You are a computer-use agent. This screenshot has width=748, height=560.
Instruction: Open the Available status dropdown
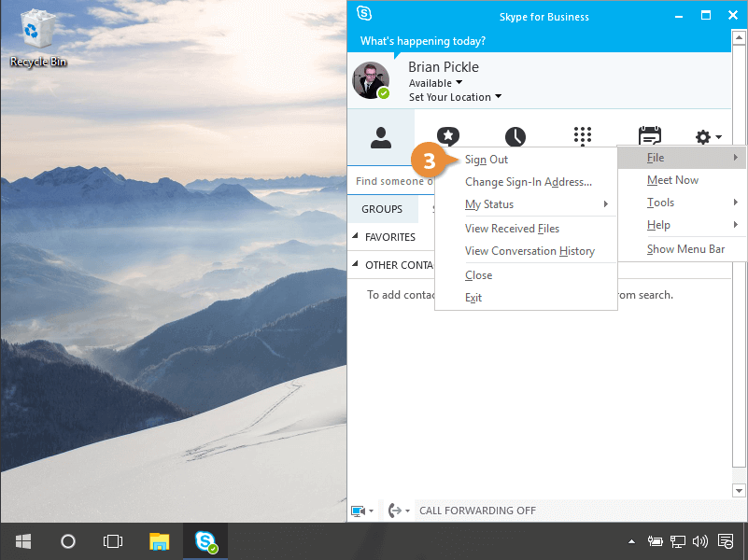tap(435, 83)
